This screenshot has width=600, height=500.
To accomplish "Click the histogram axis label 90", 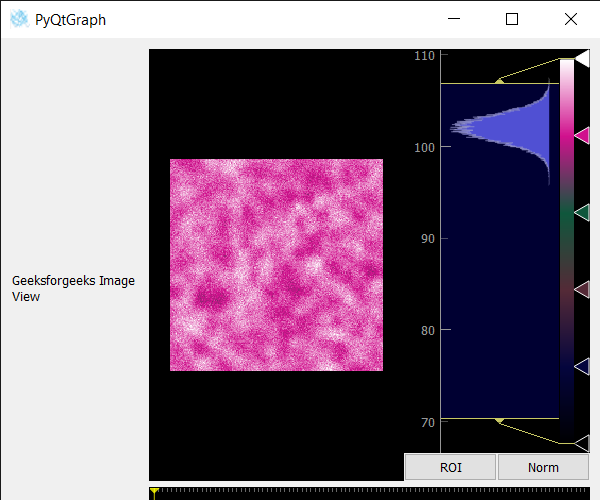I will [428, 239].
